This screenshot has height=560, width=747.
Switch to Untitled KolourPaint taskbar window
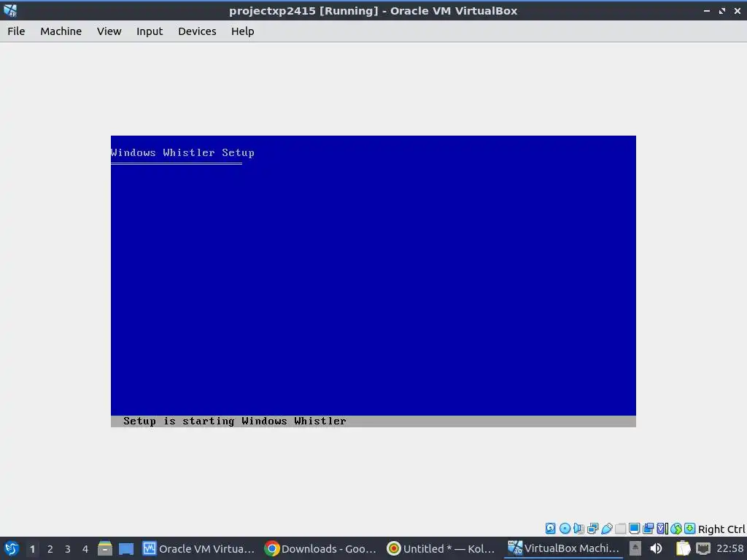click(x=441, y=548)
